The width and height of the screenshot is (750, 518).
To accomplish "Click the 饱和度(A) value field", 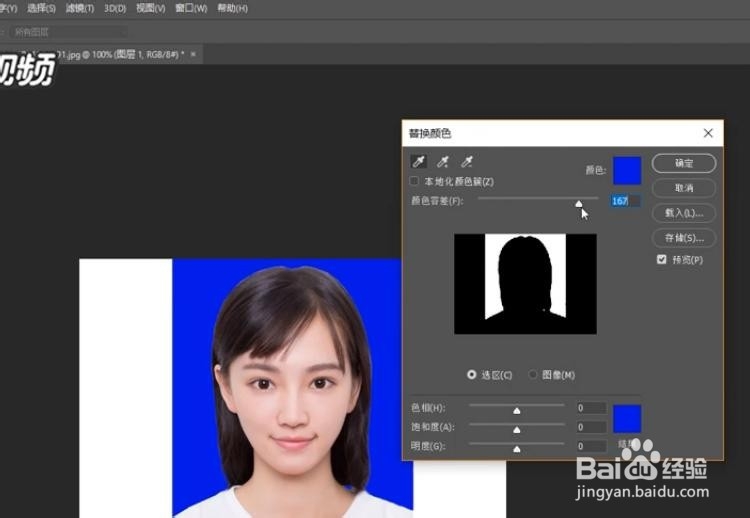I will coord(592,427).
